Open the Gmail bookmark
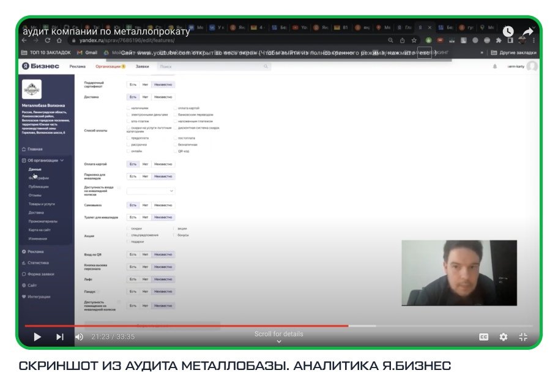Image resolution: width=558 pixels, height=392 pixels. [x=87, y=53]
